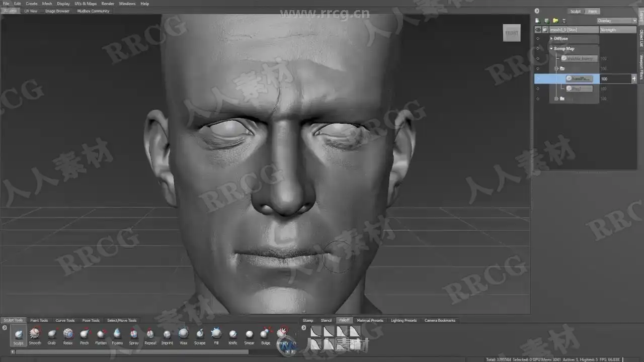Select the Sculpt tool
644x362 pixels.
click(18, 335)
